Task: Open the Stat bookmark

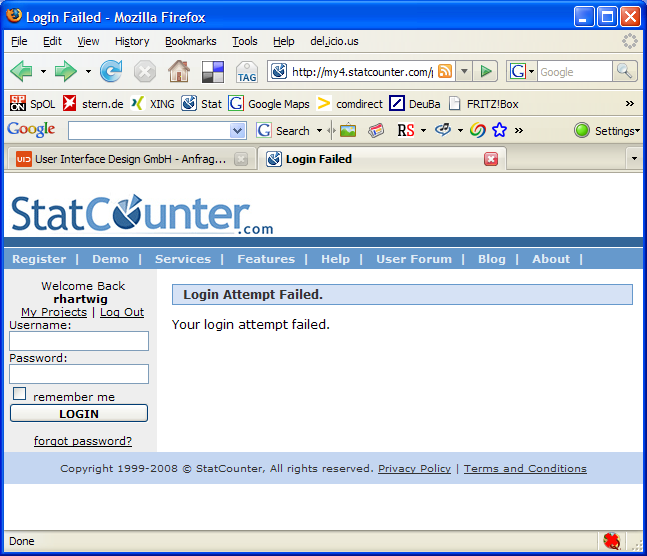Action: coord(202,104)
